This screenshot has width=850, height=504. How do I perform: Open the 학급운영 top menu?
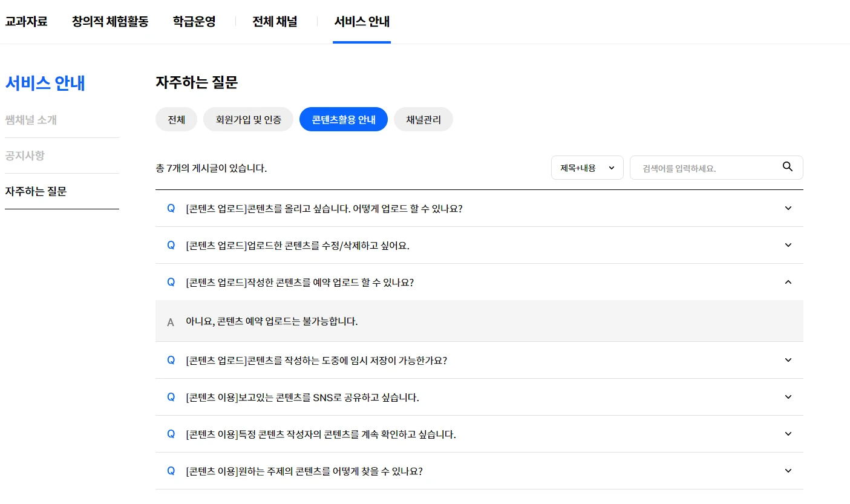point(194,22)
